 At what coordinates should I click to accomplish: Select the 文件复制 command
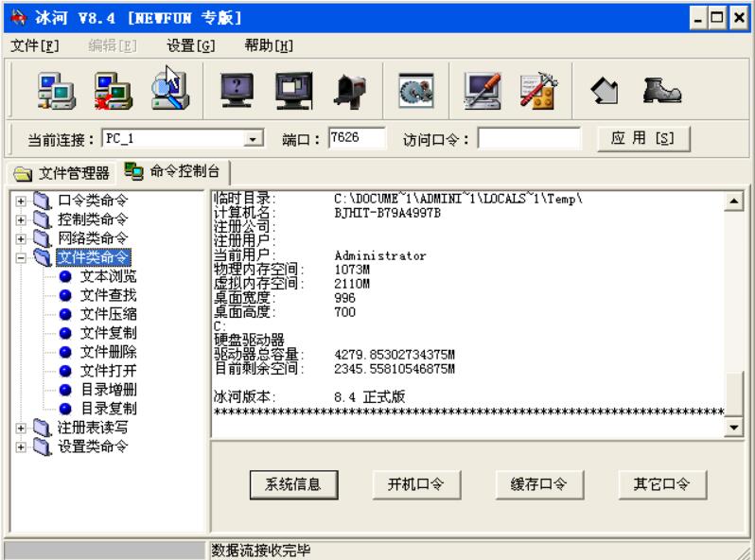coord(109,333)
